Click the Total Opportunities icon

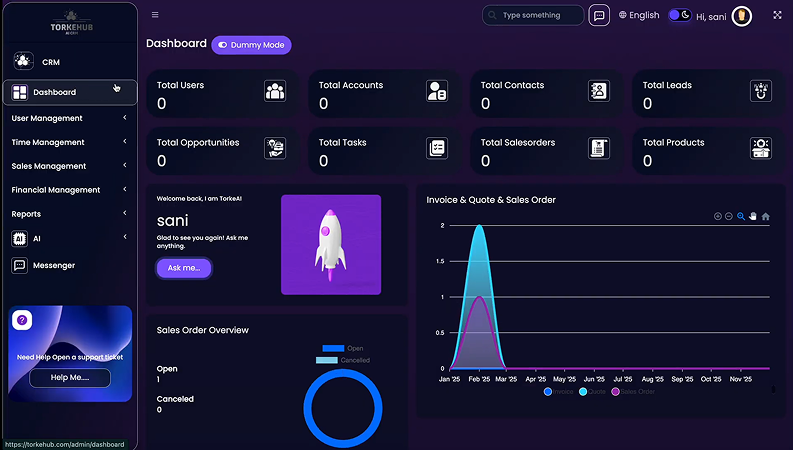pos(275,148)
